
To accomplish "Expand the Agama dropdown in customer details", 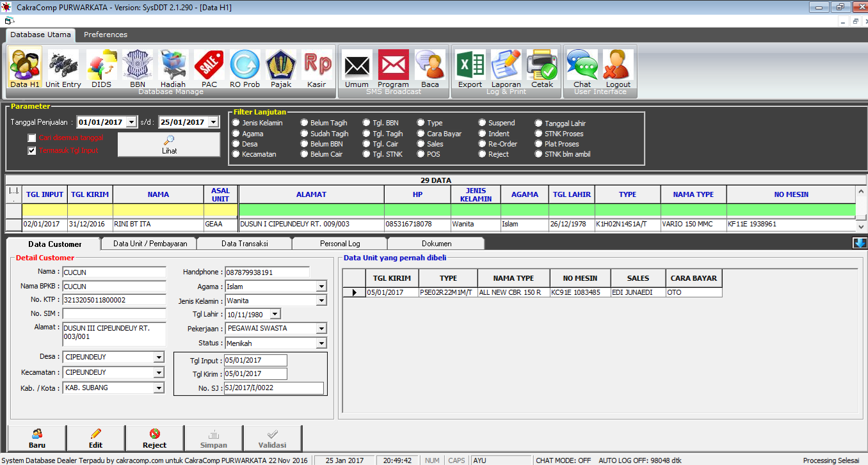I will pyautogui.click(x=321, y=287).
